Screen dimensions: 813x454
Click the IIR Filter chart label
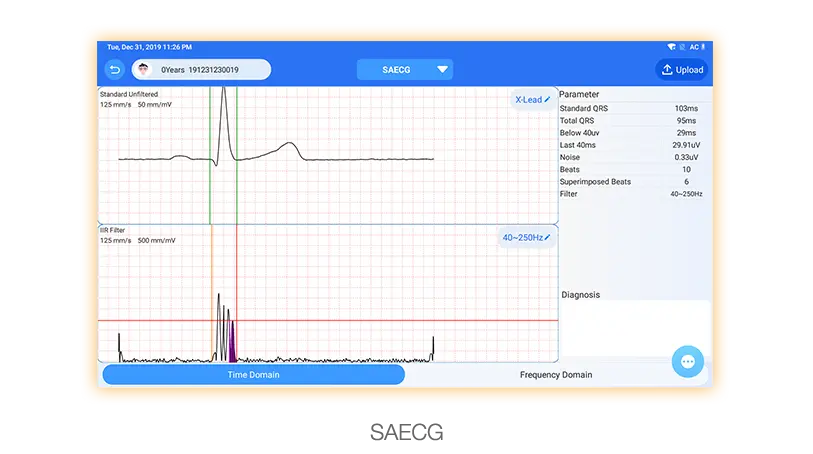click(x=113, y=230)
